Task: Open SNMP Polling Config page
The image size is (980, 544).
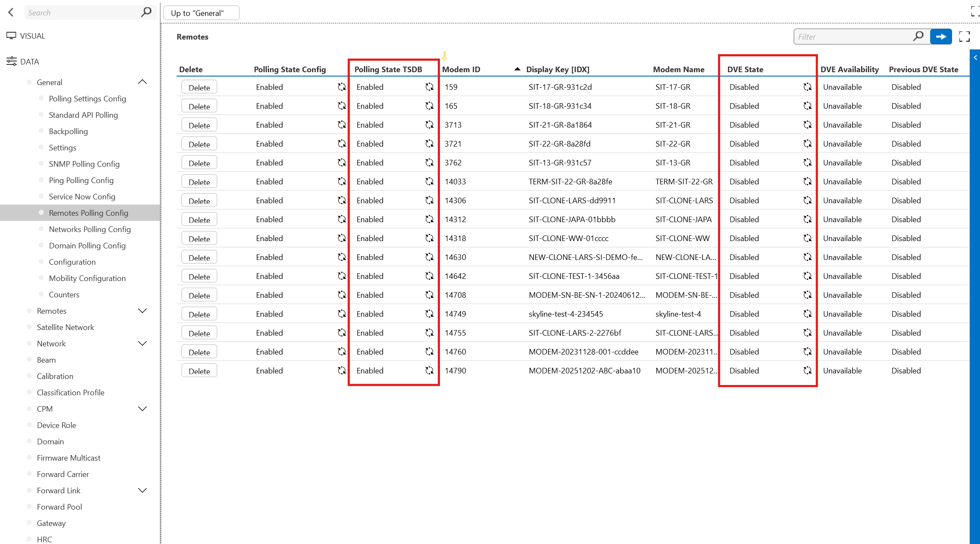Action: tap(84, 164)
